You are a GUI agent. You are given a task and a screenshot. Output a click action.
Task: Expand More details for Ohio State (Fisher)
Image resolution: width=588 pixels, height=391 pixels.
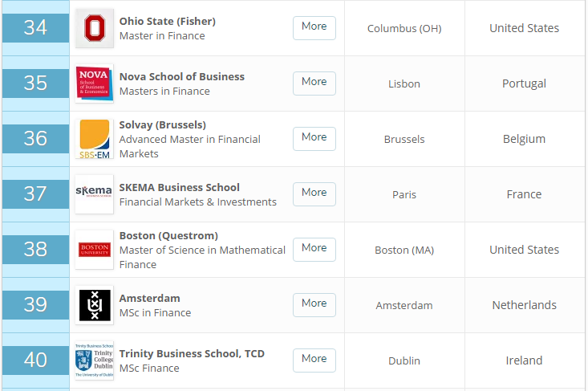click(x=314, y=27)
